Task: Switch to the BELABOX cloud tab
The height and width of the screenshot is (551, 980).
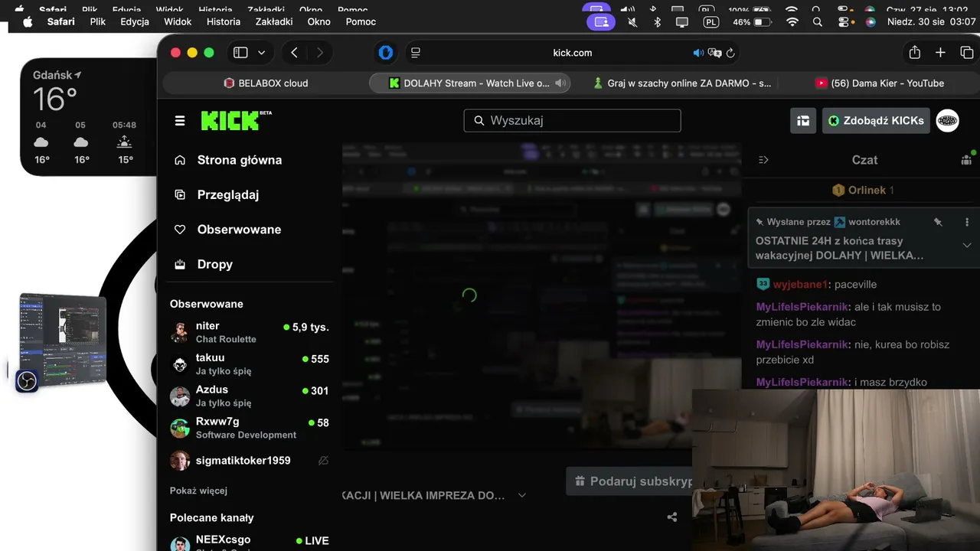Action: click(x=266, y=83)
